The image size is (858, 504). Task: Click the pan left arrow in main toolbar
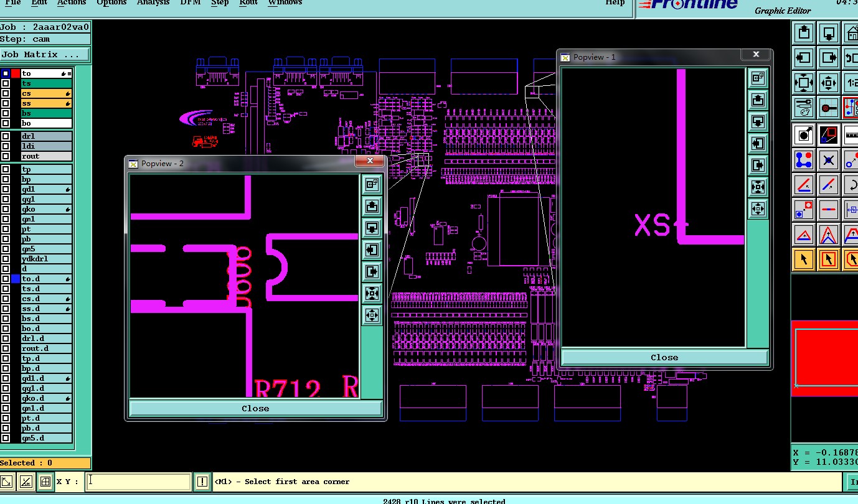pyautogui.click(x=804, y=58)
